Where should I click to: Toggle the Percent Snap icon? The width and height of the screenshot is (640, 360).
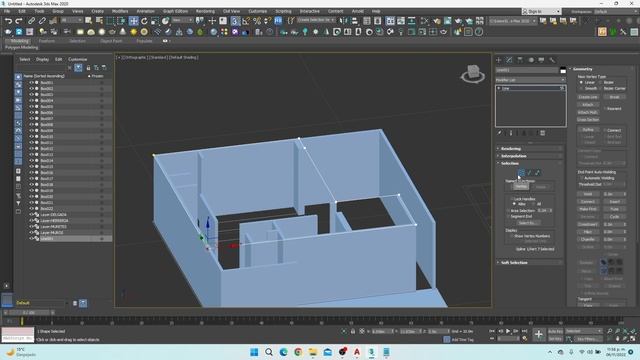(257, 21)
